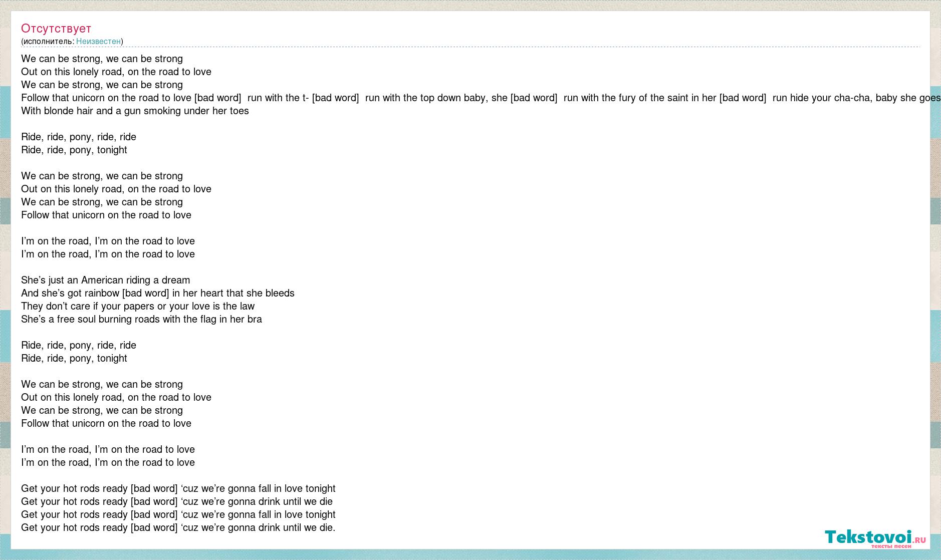The height and width of the screenshot is (560, 941).
Task: Click 'She's just an American riding a dream'
Action: (x=105, y=280)
